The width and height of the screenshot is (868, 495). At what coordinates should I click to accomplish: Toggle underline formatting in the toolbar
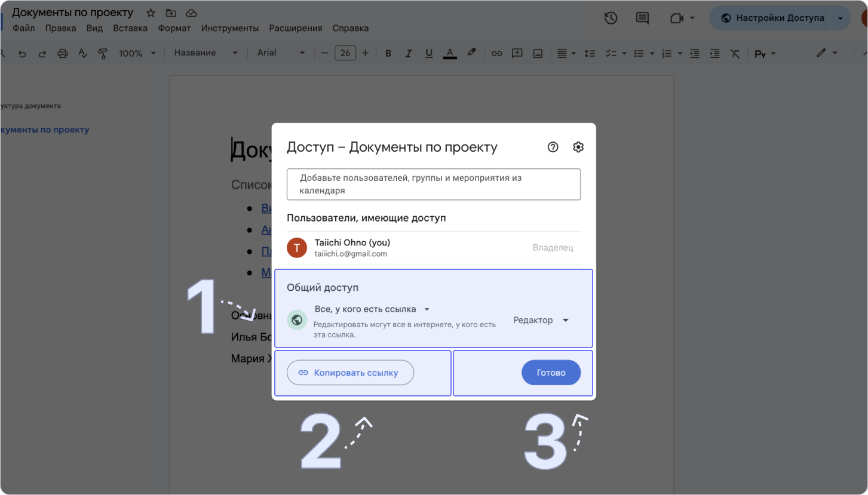428,53
